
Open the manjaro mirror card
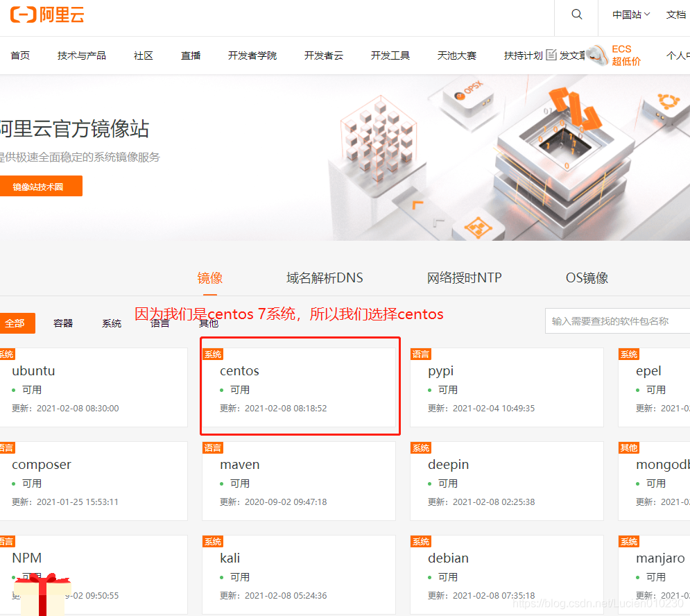[x=654, y=574]
